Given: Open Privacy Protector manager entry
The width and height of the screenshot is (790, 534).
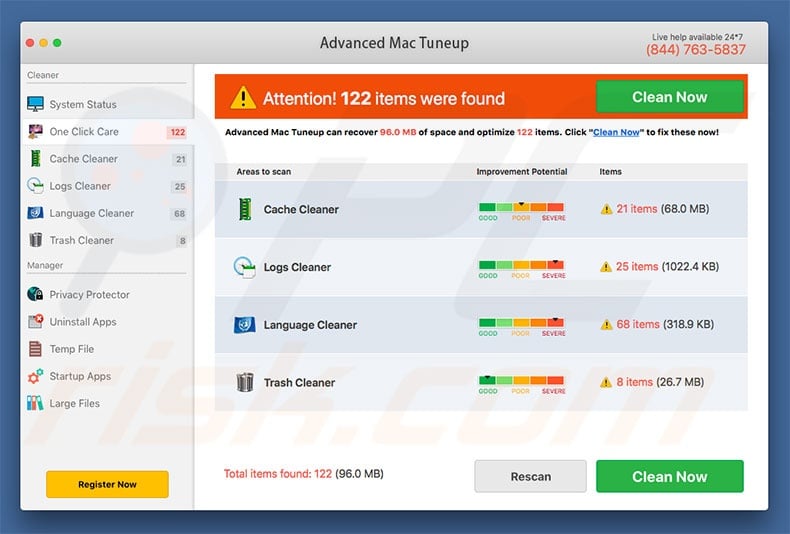Looking at the screenshot, I should [x=108, y=294].
